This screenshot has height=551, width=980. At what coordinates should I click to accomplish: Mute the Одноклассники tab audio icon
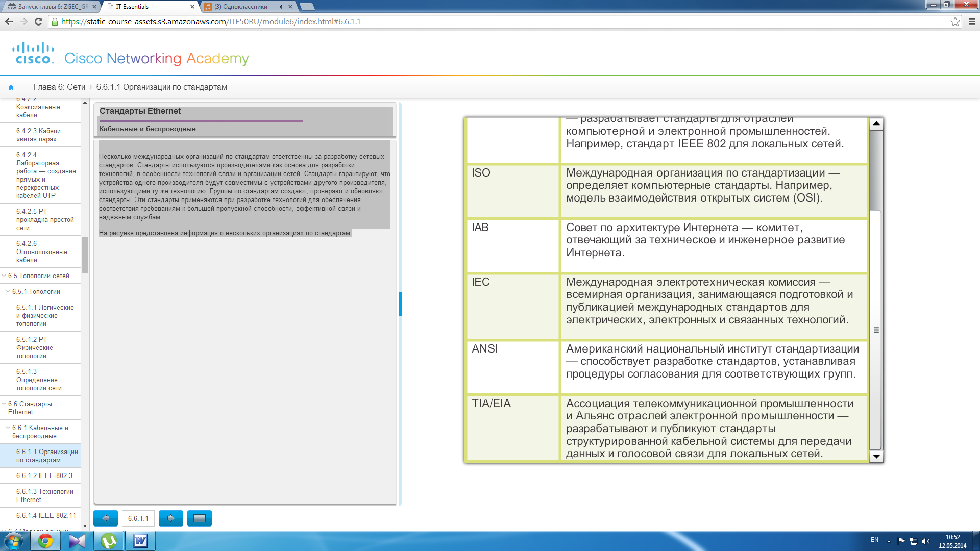pos(282,7)
